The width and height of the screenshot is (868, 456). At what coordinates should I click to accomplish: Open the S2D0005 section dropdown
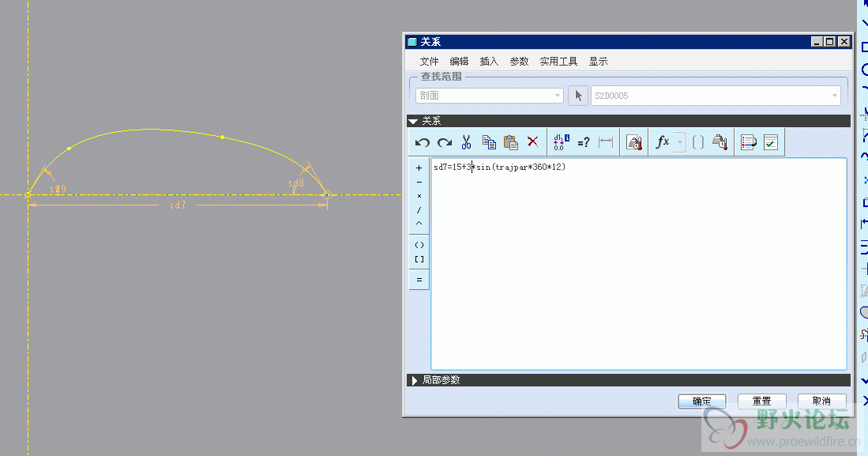716,96
